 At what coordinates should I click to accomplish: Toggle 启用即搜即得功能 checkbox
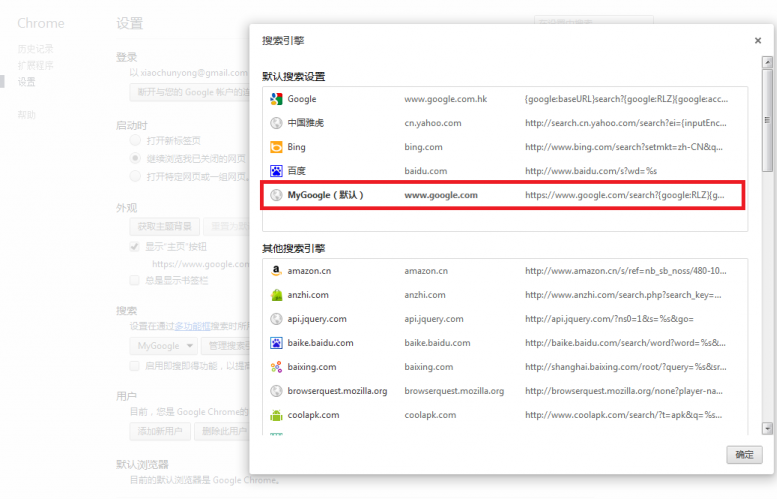click(x=134, y=366)
